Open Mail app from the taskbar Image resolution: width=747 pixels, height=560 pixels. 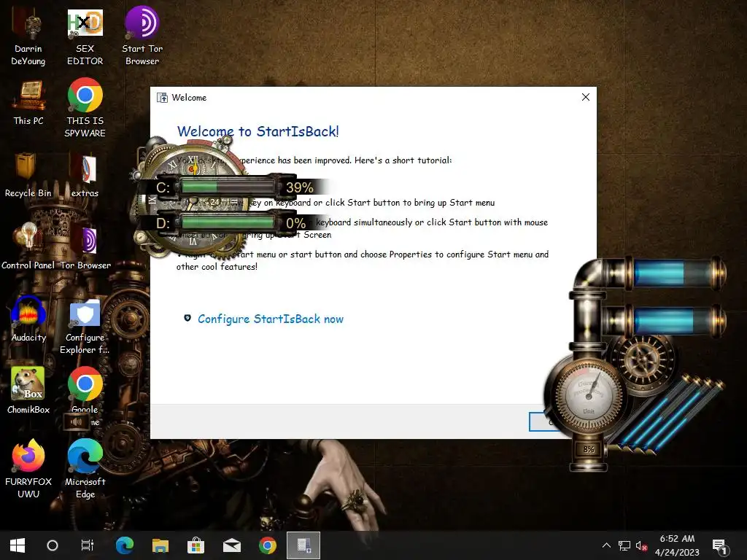click(x=232, y=545)
